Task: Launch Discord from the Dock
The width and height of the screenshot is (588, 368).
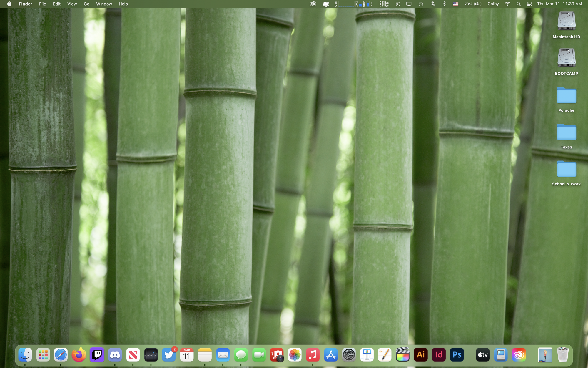Action: coord(115,355)
